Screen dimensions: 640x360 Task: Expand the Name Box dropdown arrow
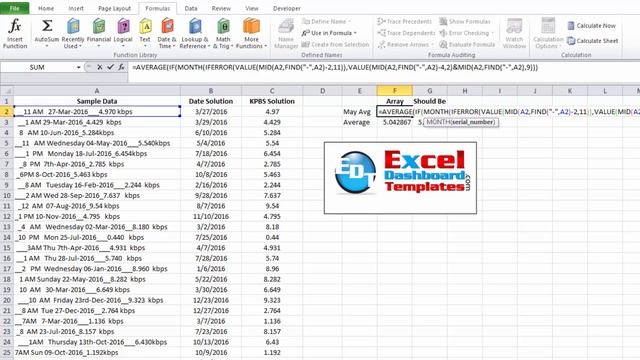click(x=79, y=67)
